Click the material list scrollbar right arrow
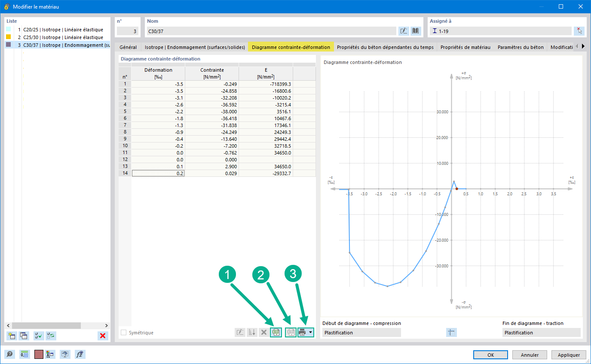 pyautogui.click(x=107, y=325)
